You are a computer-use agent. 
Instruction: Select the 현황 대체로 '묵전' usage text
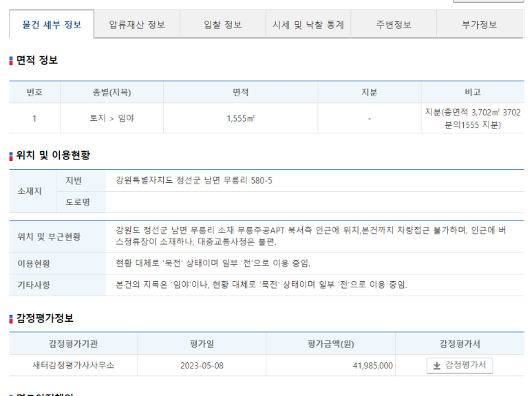coord(213,263)
